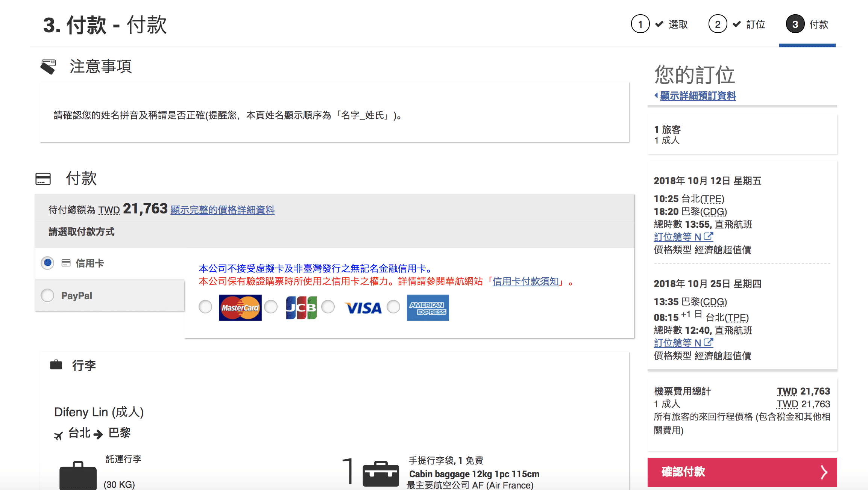Open 訂位艙等 N for the October 12 flight

[683, 237]
